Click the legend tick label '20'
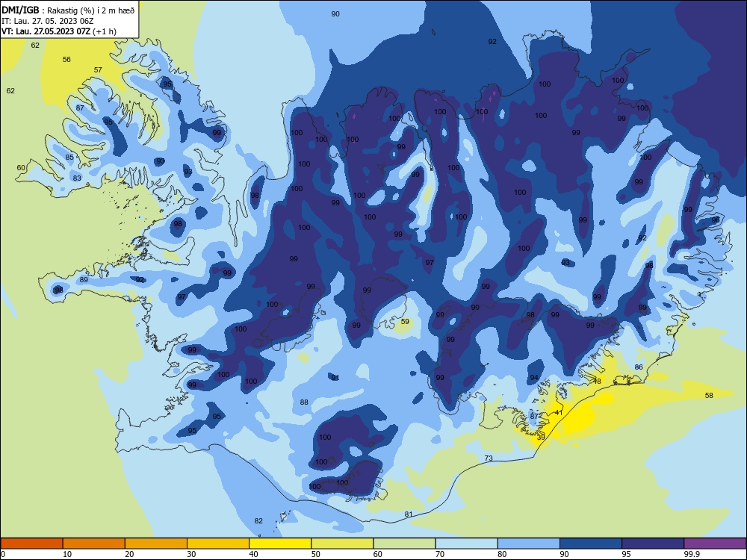This screenshot has width=747, height=560. 129,554
